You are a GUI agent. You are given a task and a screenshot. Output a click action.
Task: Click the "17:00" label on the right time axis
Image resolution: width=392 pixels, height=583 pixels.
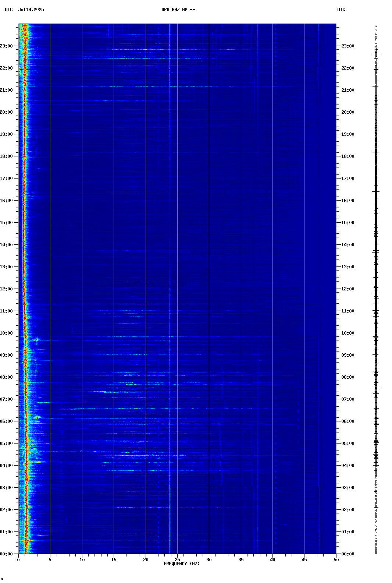348,179
